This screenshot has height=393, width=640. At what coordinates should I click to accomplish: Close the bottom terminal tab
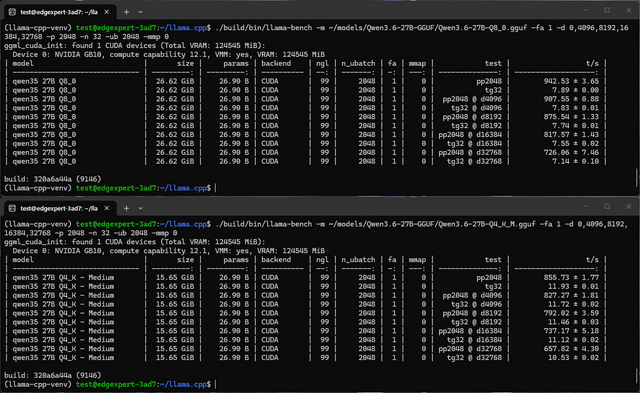click(x=107, y=208)
